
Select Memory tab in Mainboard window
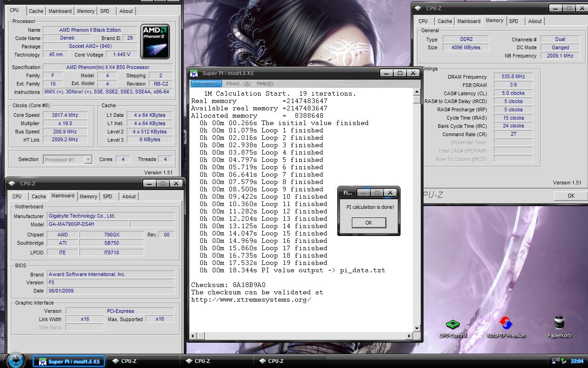click(x=88, y=196)
